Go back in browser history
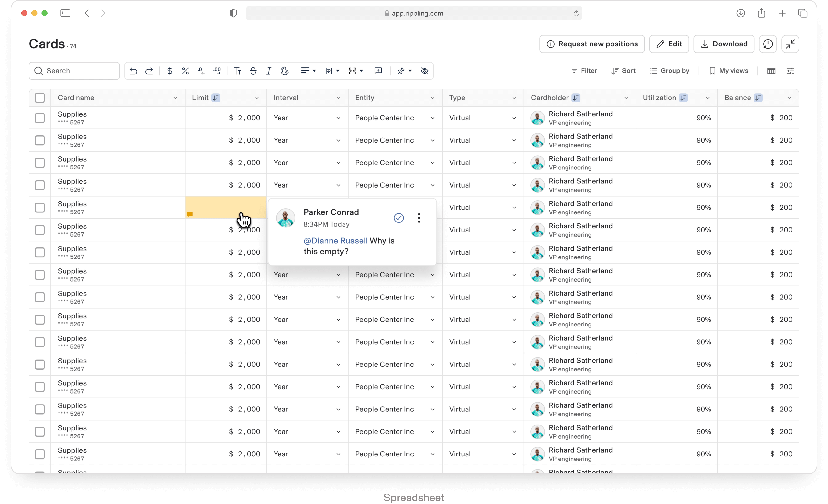 pos(87,13)
